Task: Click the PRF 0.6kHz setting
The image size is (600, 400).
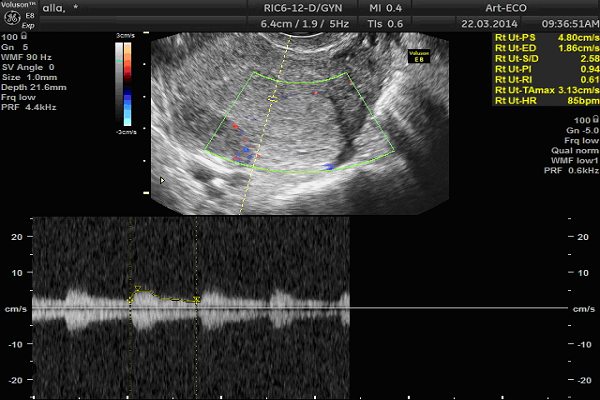Action: pyautogui.click(x=571, y=170)
